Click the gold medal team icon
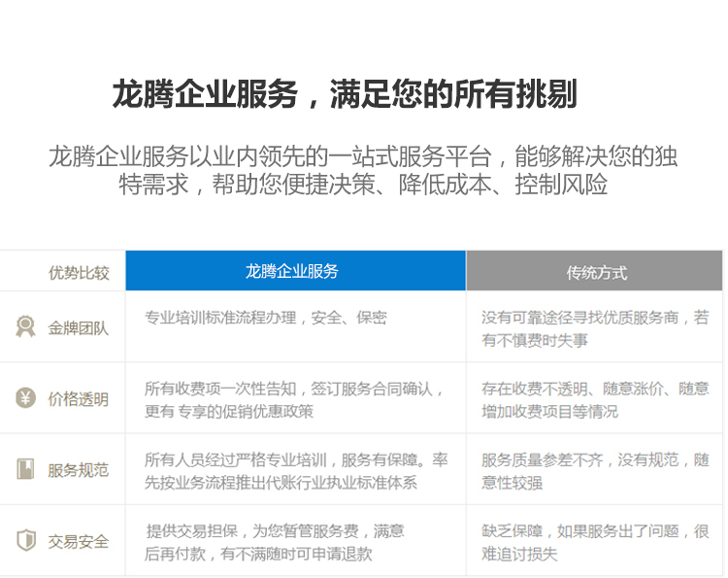728x578 pixels. [x=25, y=326]
